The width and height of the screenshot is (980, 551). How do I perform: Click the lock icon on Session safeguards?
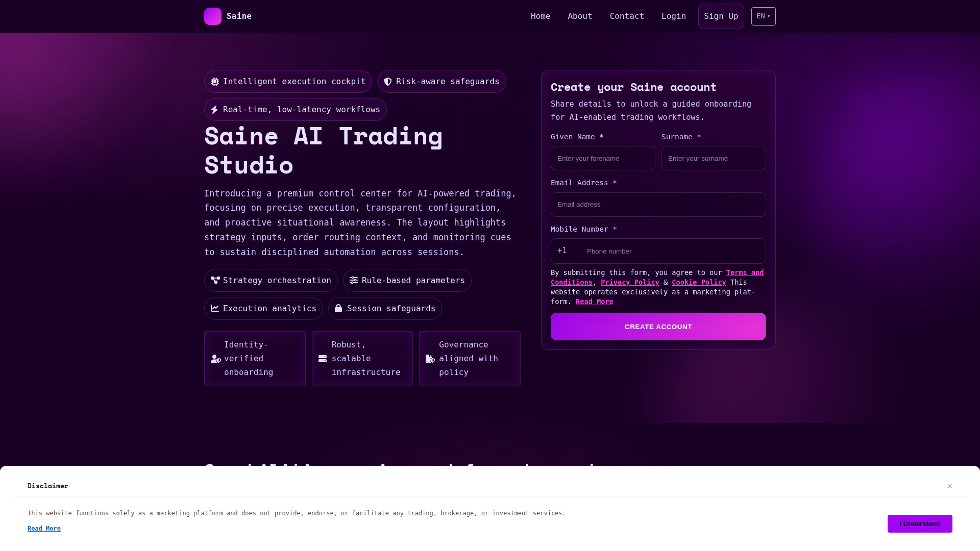[x=338, y=308]
